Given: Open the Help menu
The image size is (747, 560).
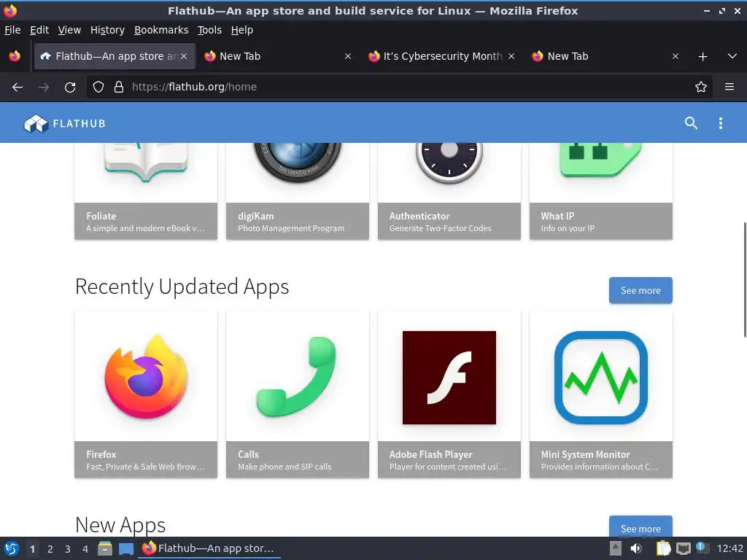Looking at the screenshot, I should (x=242, y=30).
